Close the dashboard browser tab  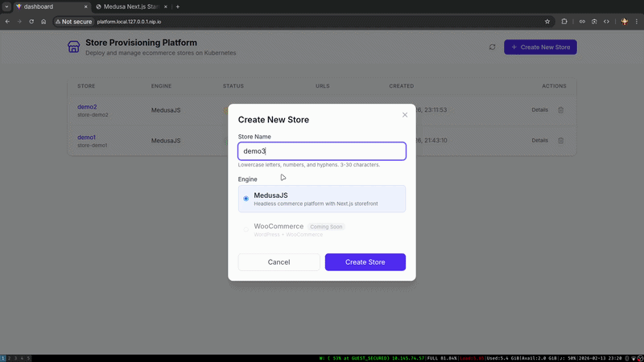85,6
